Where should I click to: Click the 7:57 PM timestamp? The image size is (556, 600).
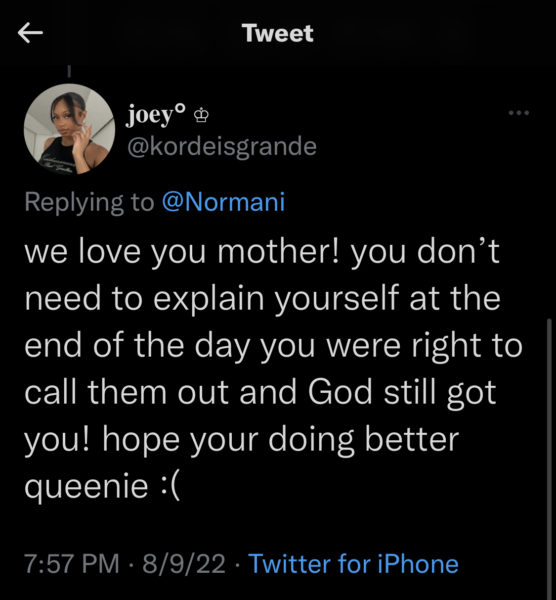72,563
